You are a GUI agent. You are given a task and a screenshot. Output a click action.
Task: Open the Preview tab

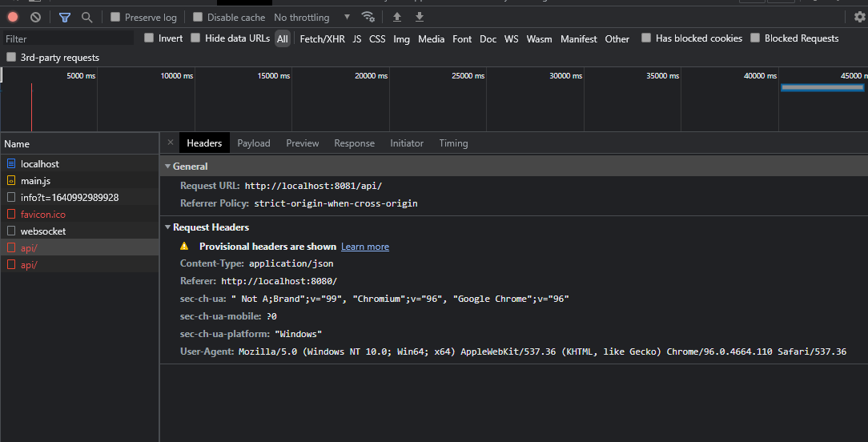302,143
